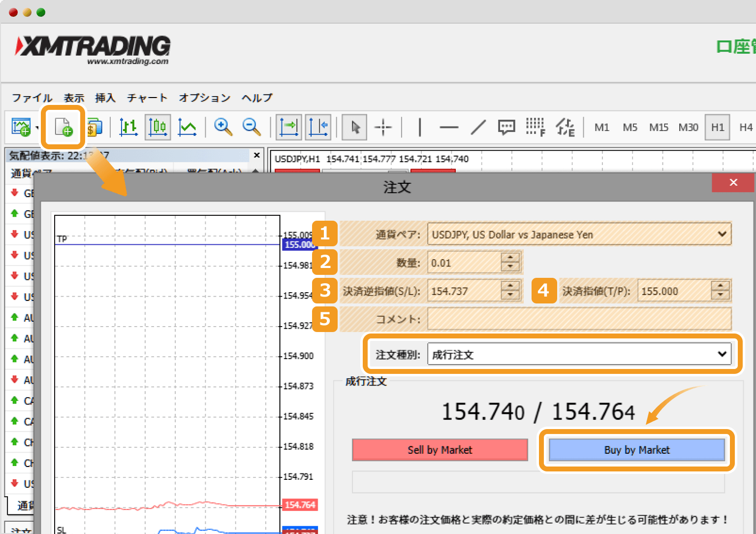This screenshot has width=756, height=534.
Task: Select the M15 timeframe
Action: (x=659, y=128)
